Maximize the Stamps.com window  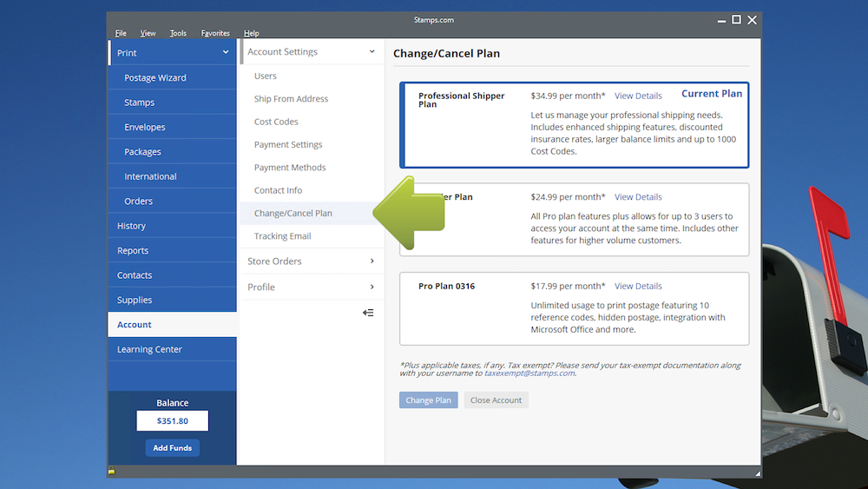click(x=736, y=20)
